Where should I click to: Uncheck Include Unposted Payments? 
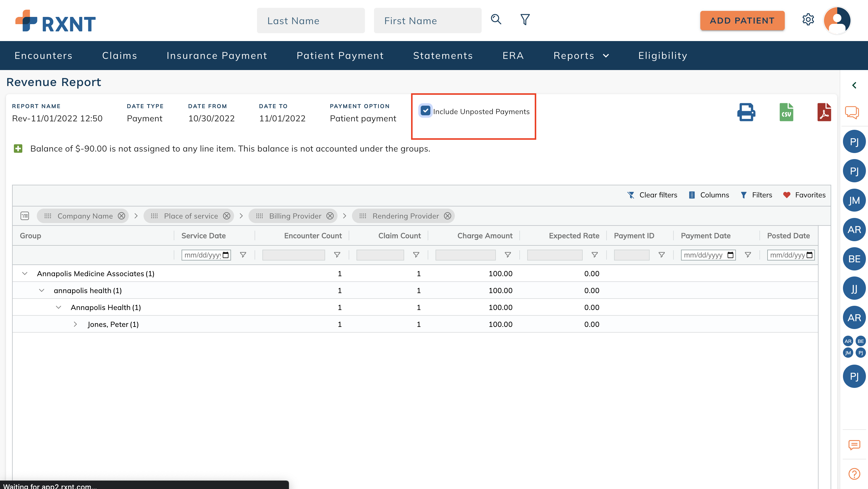[426, 110]
